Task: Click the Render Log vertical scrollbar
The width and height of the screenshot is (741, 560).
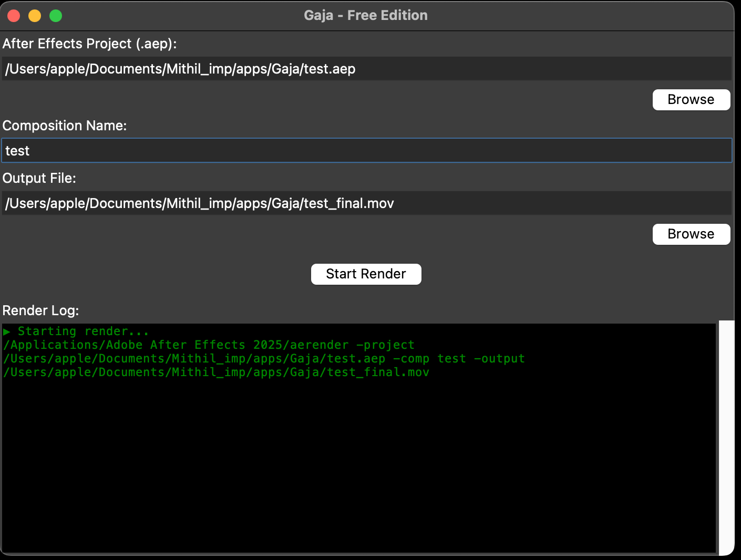Action: click(x=726, y=438)
